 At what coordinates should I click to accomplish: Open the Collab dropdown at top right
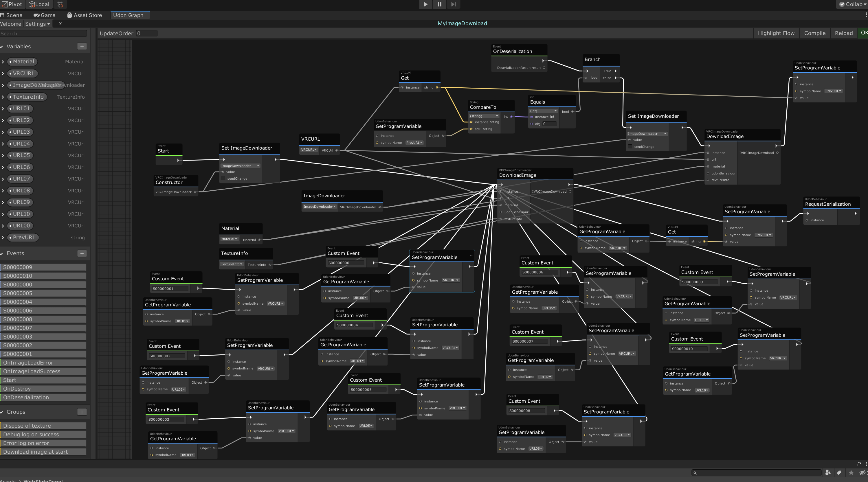(x=852, y=4)
